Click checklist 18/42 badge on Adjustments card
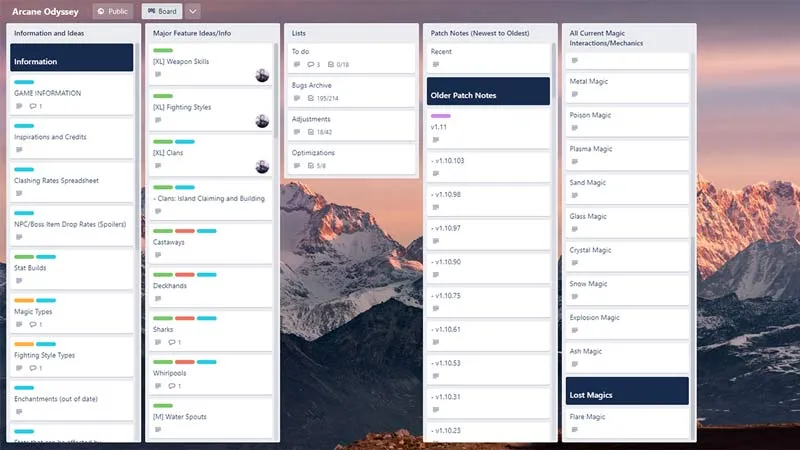 coord(319,132)
